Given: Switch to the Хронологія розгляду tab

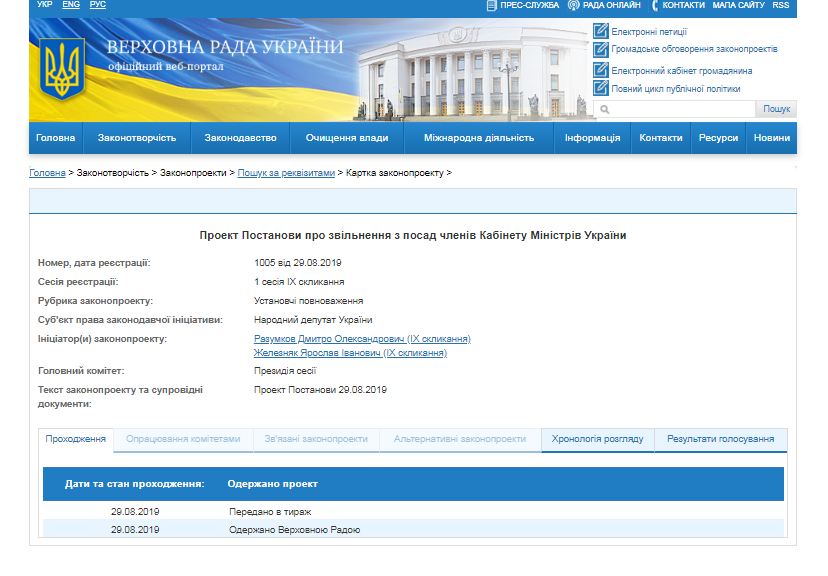Looking at the screenshot, I should coord(598,439).
